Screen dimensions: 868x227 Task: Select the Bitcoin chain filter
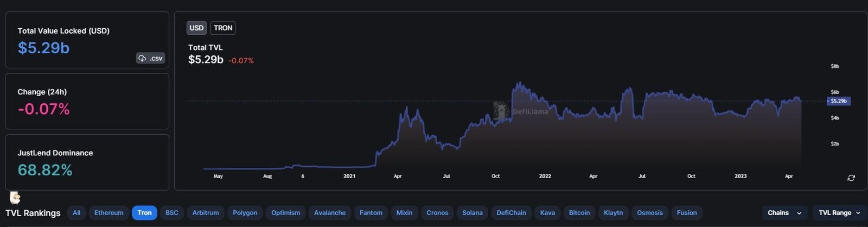coord(579,213)
